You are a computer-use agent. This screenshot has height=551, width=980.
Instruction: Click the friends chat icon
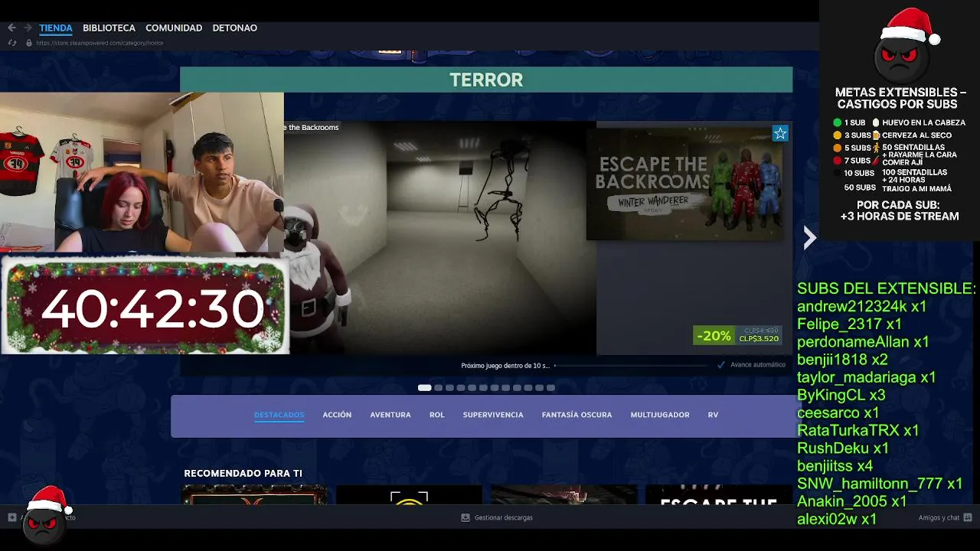point(968,517)
